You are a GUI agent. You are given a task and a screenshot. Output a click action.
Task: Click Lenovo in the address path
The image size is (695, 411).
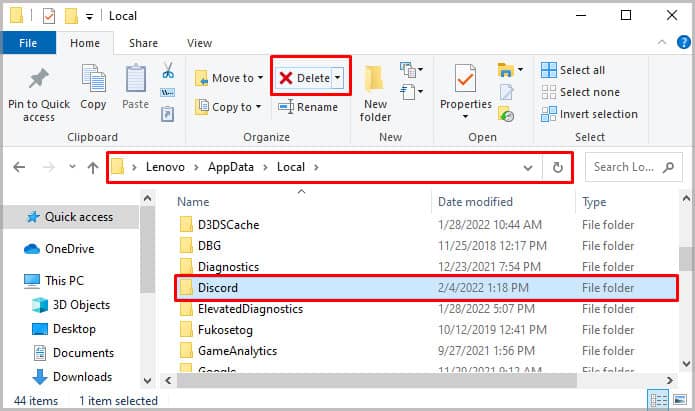click(165, 167)
